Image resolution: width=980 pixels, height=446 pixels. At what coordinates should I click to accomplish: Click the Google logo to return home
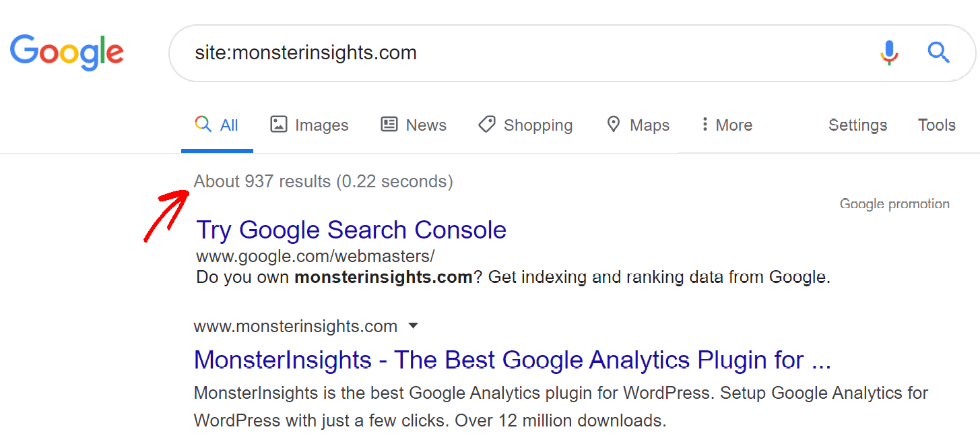point(67,53)
